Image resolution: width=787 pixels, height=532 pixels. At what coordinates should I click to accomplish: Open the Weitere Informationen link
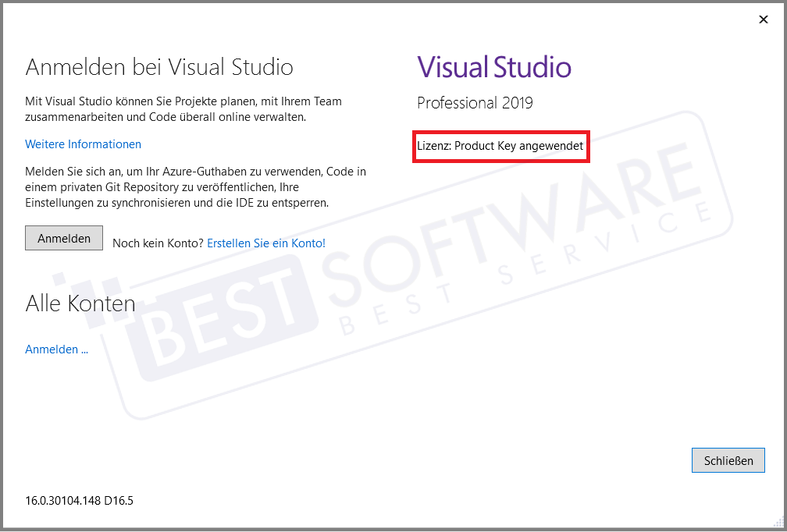coord(83,144)
